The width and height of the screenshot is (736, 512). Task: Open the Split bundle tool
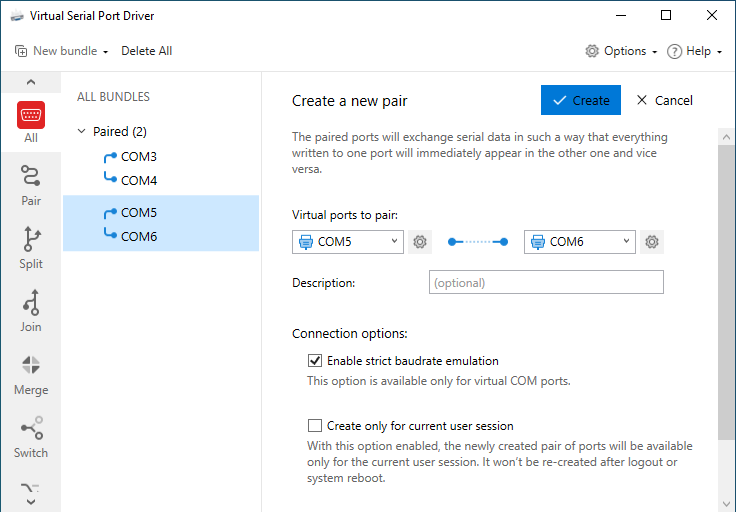coord(31,248)
